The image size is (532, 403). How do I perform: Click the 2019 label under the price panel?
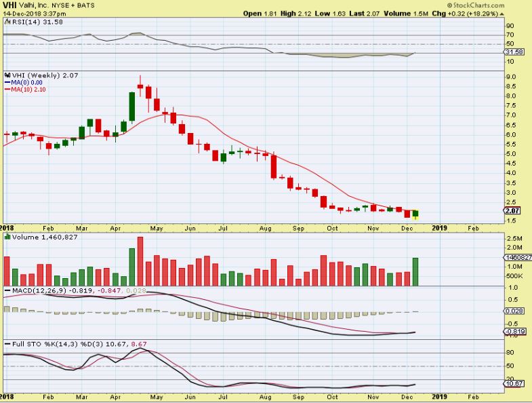439,228
